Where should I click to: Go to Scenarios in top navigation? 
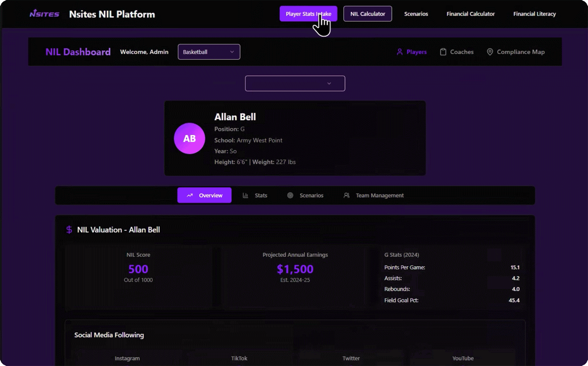point(416,14)
